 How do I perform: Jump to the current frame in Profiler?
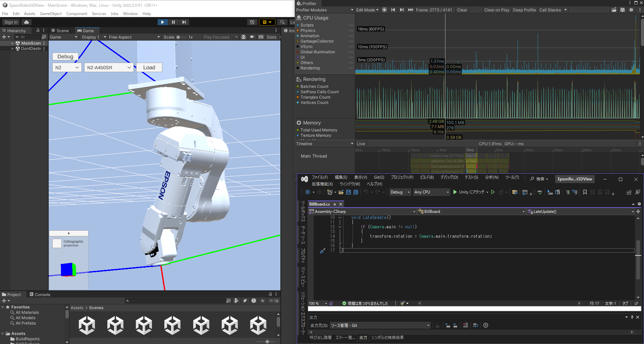click(410, 10)
